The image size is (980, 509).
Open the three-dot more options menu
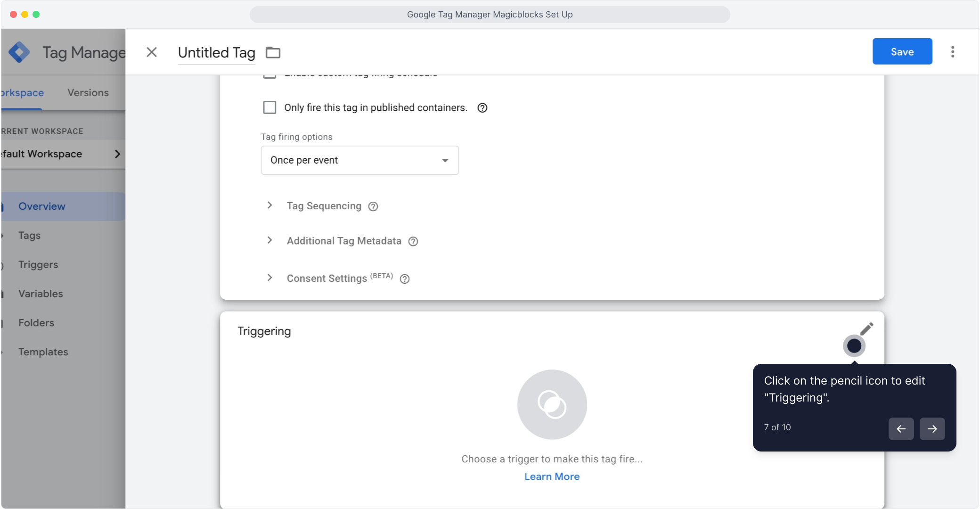tap(952, 52)
